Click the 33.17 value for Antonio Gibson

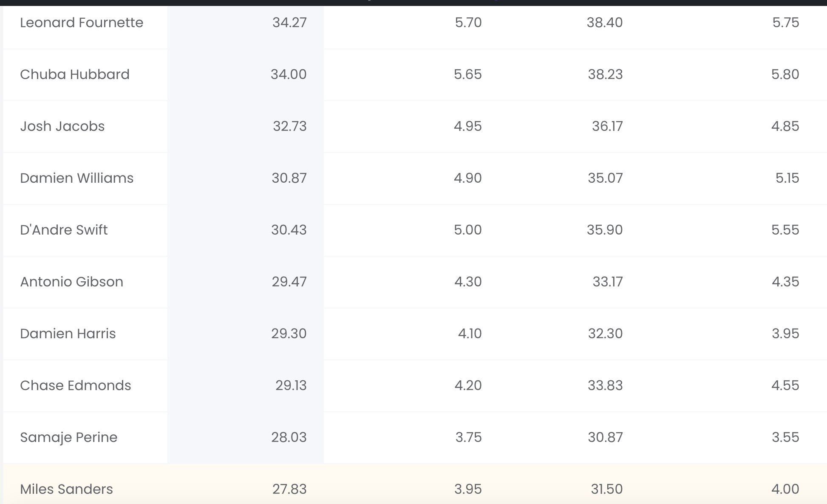(x=608, y=282)
